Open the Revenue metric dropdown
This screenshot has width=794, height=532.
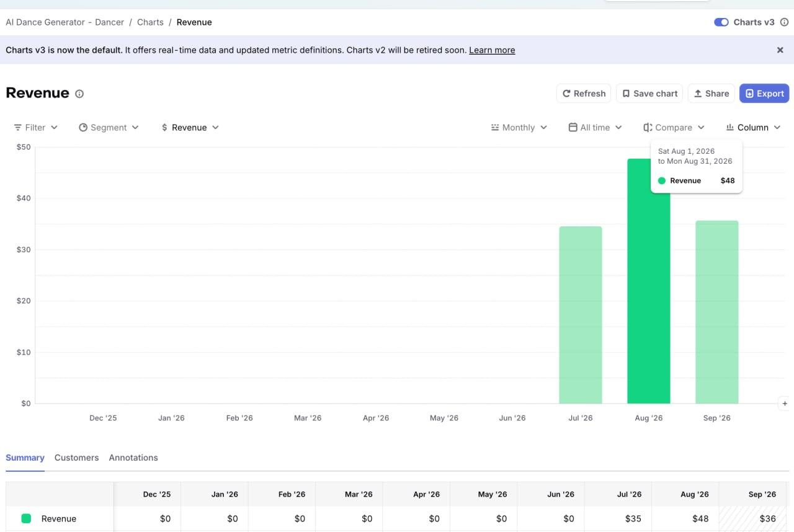[x=190, y=128]
